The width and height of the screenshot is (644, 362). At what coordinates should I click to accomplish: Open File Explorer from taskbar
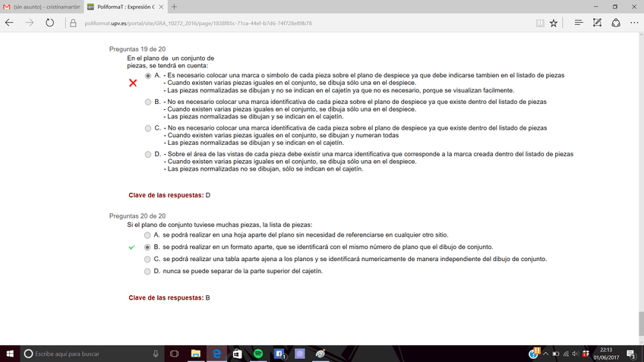pyautogui.click(x=195, y=354)
